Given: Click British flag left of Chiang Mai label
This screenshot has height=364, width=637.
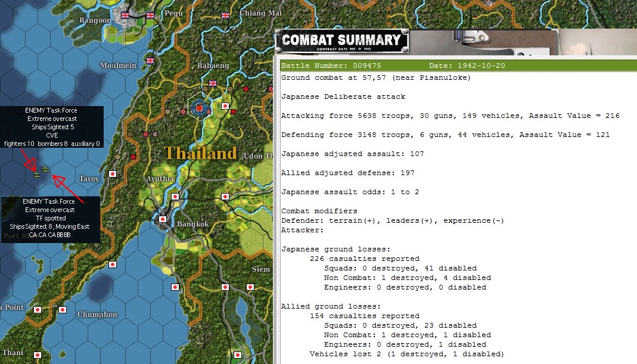Looking at the screenshot, I should (x=225, y=15).
